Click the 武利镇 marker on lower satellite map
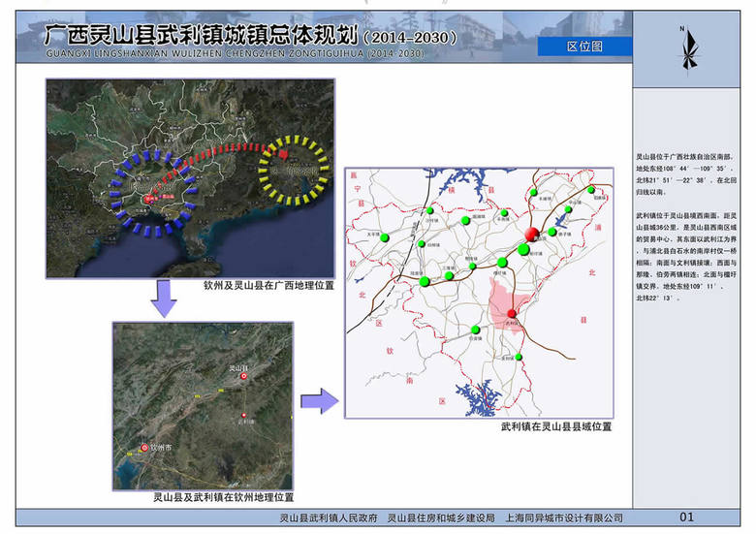Image resolution: width=756 pixels, height=534 pixels. click(x=242, y=417)
